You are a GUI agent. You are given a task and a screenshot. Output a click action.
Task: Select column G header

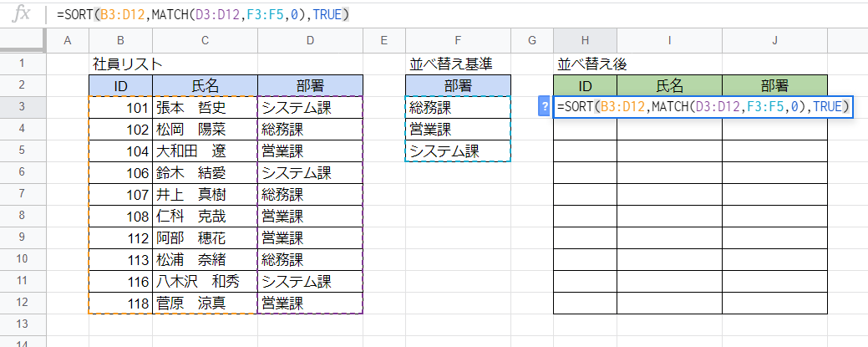click(532, 40)
